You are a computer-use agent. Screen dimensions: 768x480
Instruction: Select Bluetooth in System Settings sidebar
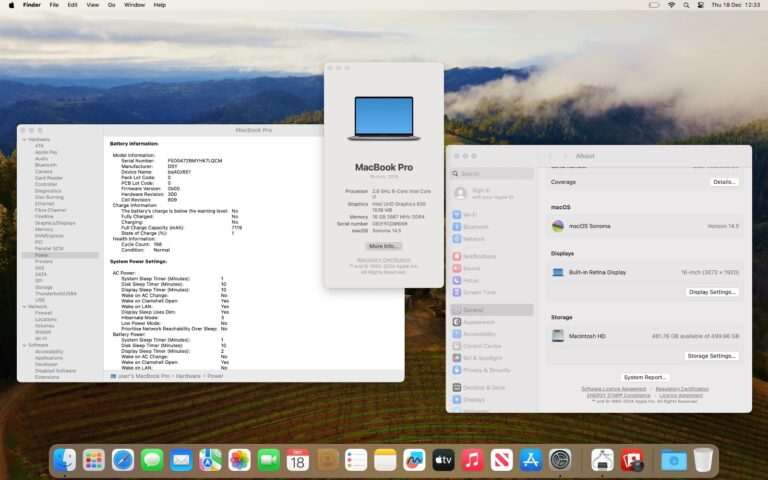491,227
